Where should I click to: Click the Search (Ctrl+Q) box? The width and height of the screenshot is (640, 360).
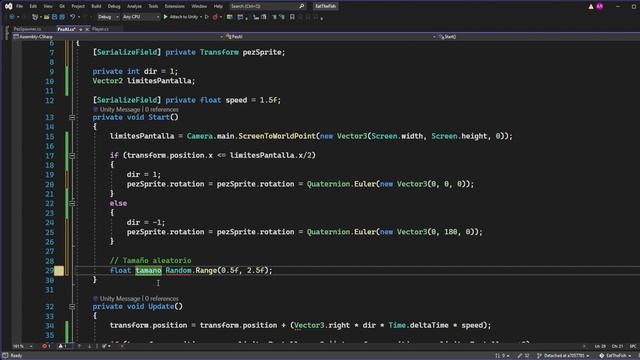click(x=267, y=6)
